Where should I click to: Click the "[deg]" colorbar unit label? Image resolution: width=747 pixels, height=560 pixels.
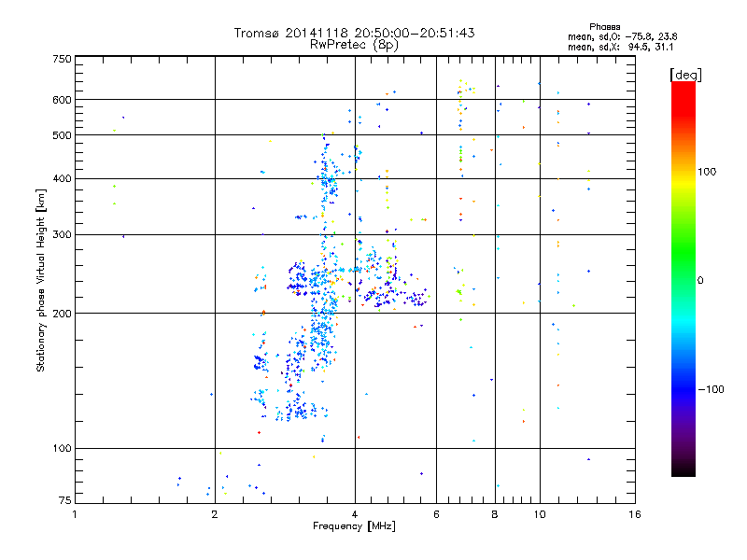(x=685, y=75)
